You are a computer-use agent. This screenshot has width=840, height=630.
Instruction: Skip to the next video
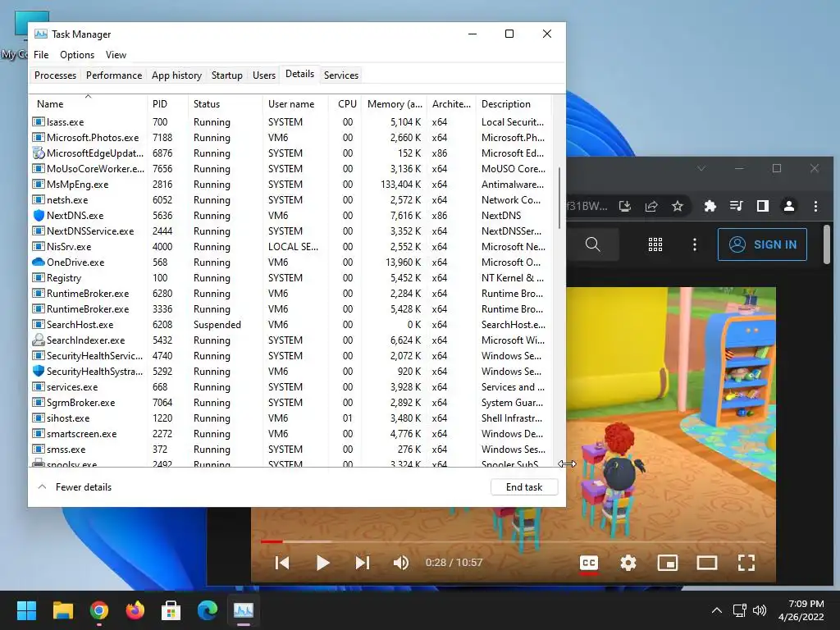pos(363,563)
